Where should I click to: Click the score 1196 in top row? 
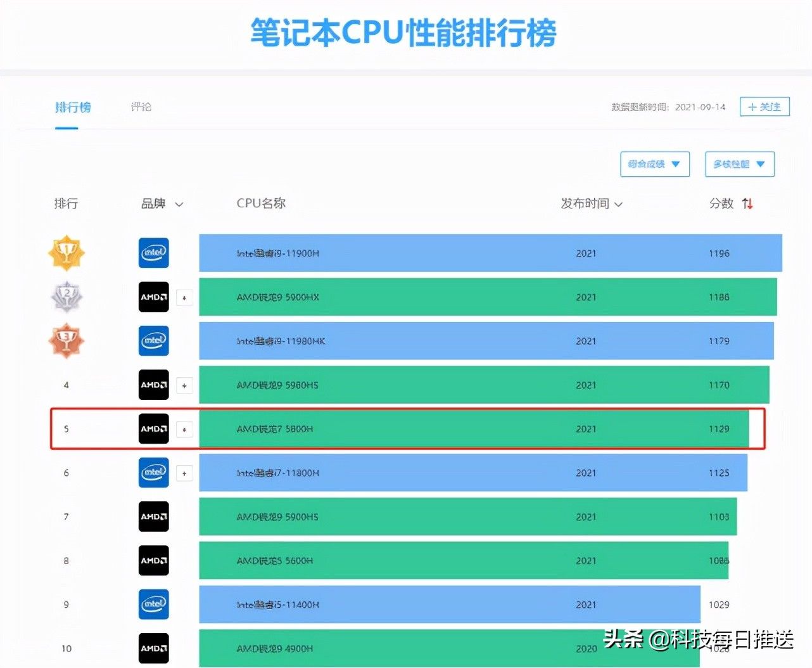click(x=719, y=254)
